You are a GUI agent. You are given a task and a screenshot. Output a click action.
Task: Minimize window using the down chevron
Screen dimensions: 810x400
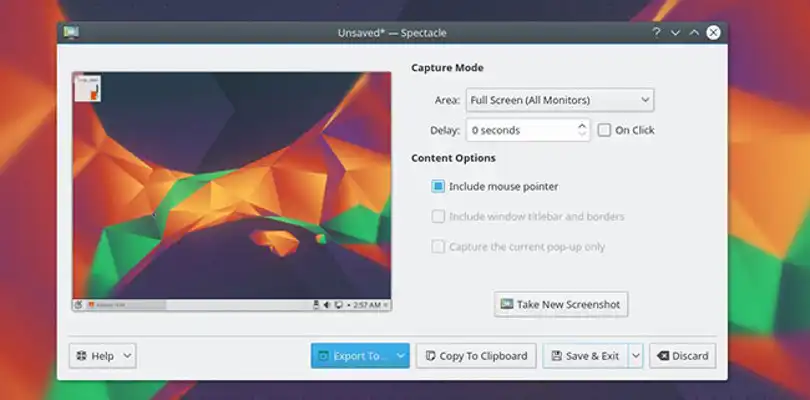[x=675, y=33]
